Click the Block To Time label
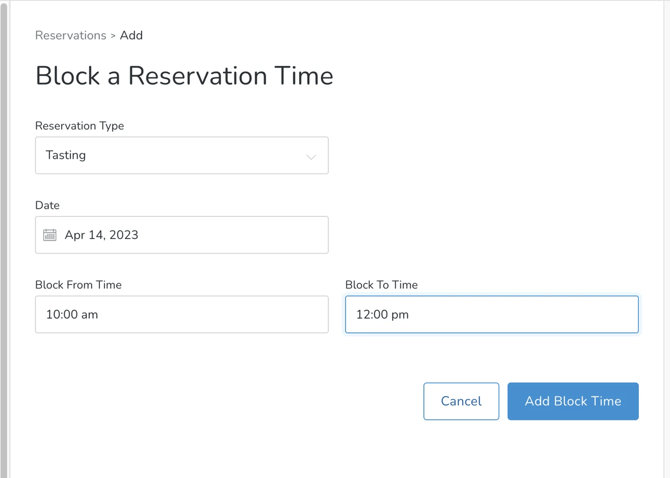This screenshot has height=478, width=670. click(x=381, y=285)
